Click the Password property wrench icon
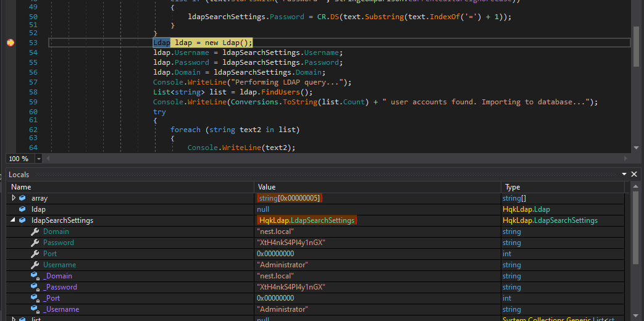 pos(35,243)
